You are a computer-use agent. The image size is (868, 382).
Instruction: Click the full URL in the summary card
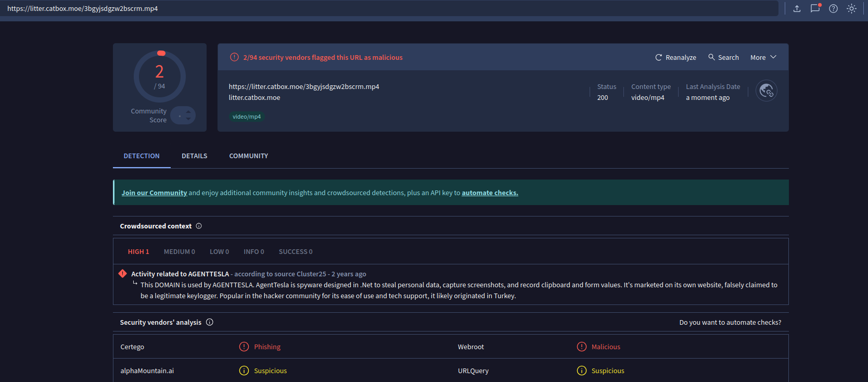click(304, 87)
